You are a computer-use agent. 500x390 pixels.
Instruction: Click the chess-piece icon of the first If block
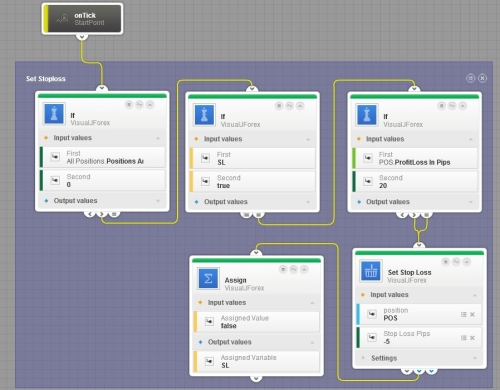(54, 113)
